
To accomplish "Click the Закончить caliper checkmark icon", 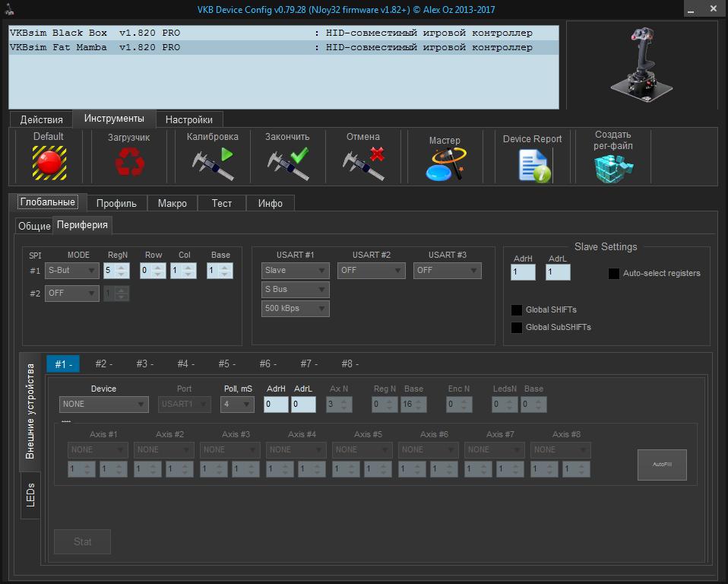I will 288,163.
